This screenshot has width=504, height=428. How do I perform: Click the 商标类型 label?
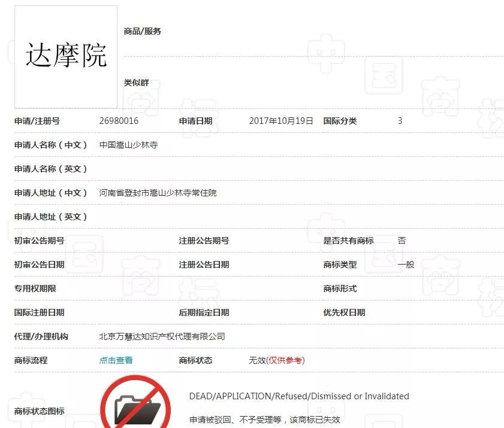click(x=340, y=265)
